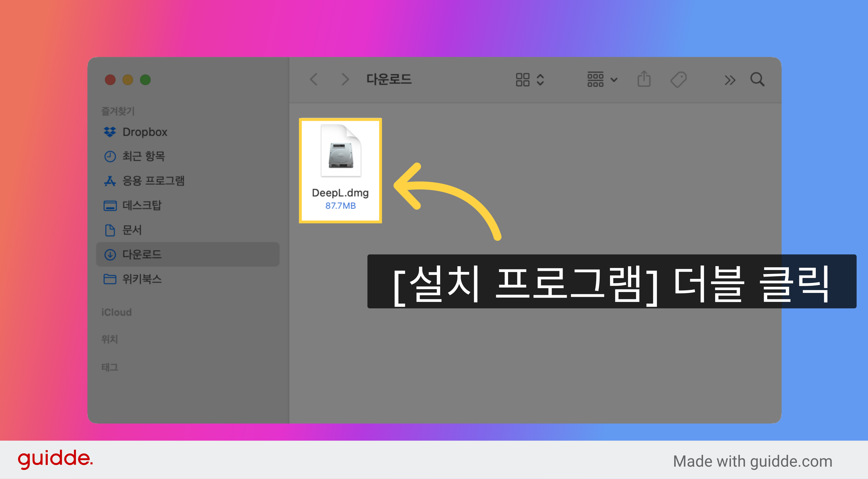This screenshot has height=479, width=868.
Task: Click the 87.7MB file size text
Action: (x=340, y=206)
